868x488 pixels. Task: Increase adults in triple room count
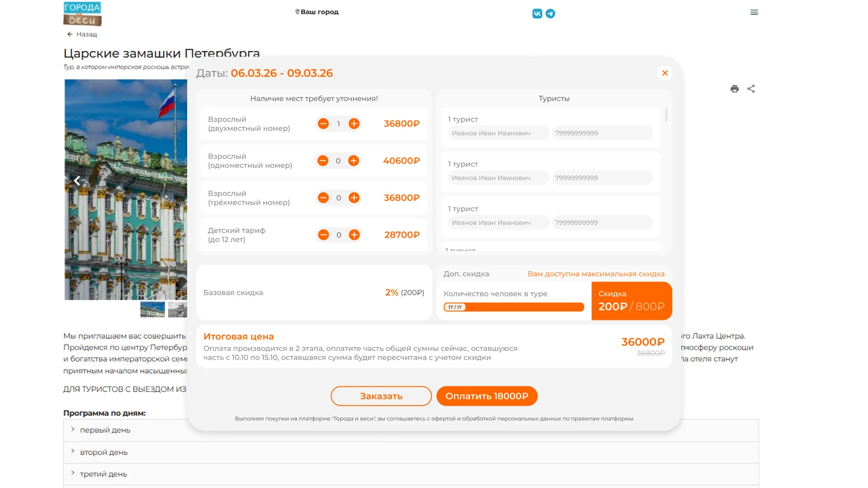[x=354, y=198]
